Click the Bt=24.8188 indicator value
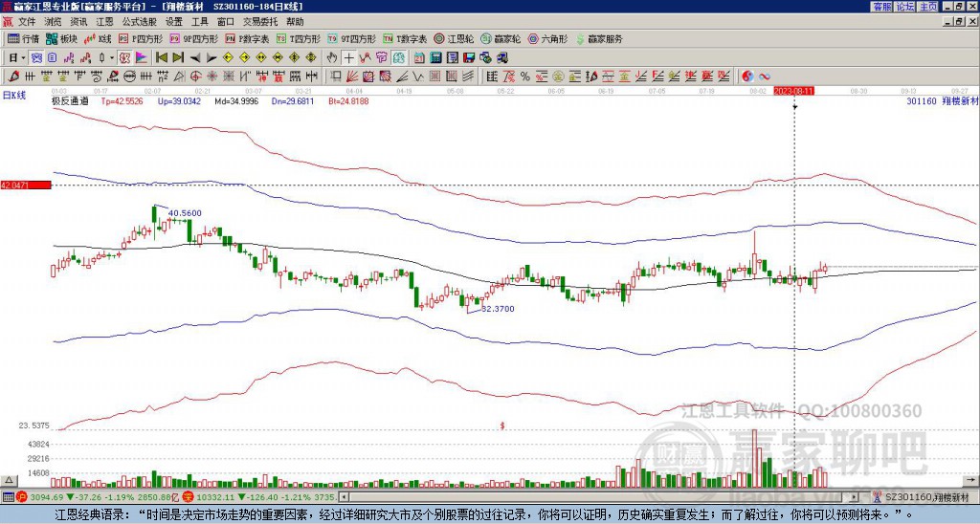The image size is (980, 524). [348, 100]
